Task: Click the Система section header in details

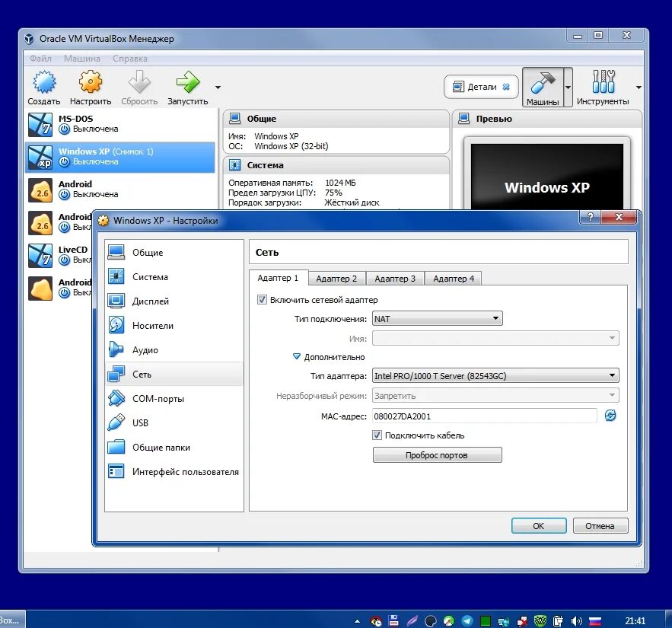Action: 336,165
